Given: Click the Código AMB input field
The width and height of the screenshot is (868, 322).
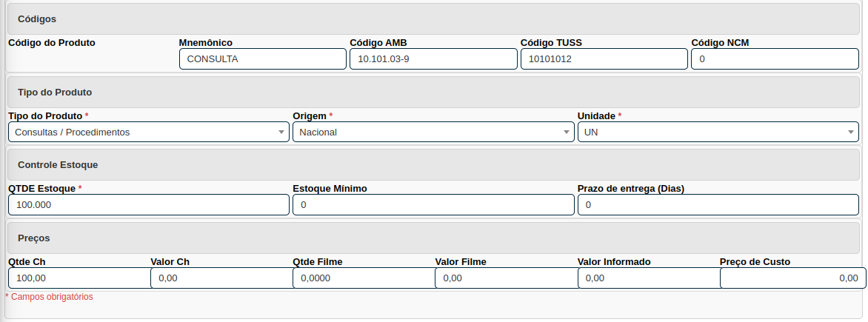Looking at the screenshot, I should tap(433, 59).
